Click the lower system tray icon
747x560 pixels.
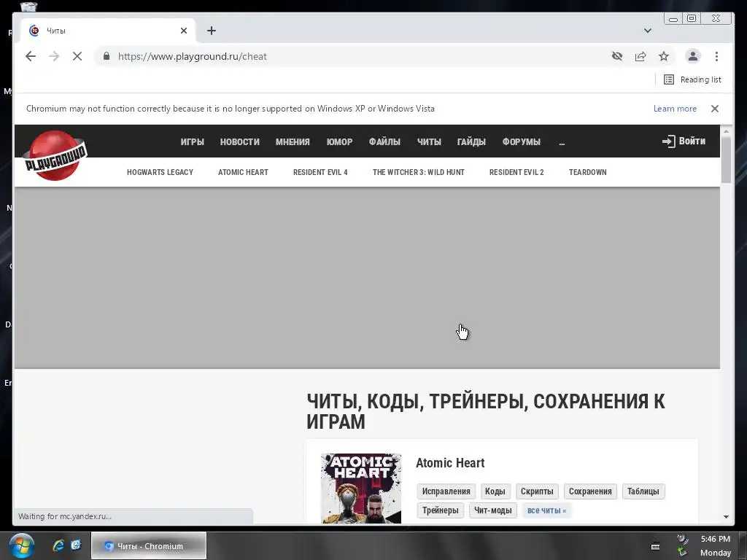[x=683, y=553]
